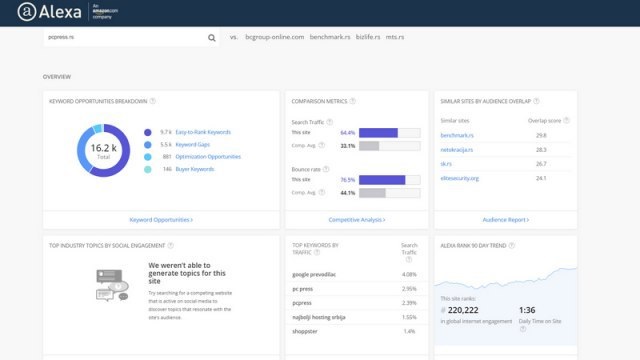Open netokracija.rs similar site

click(456, 150)
